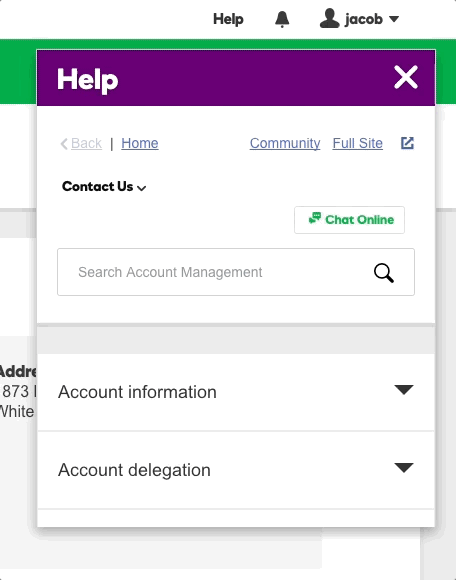Click the Back link
The width and height of the screenshot is (456, 580).
pyautogui.click(x=86, y=143)
